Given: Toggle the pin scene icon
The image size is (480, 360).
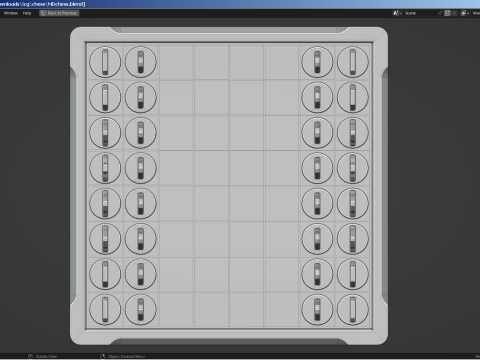Looking at the screenshot, I should point(440,13).
